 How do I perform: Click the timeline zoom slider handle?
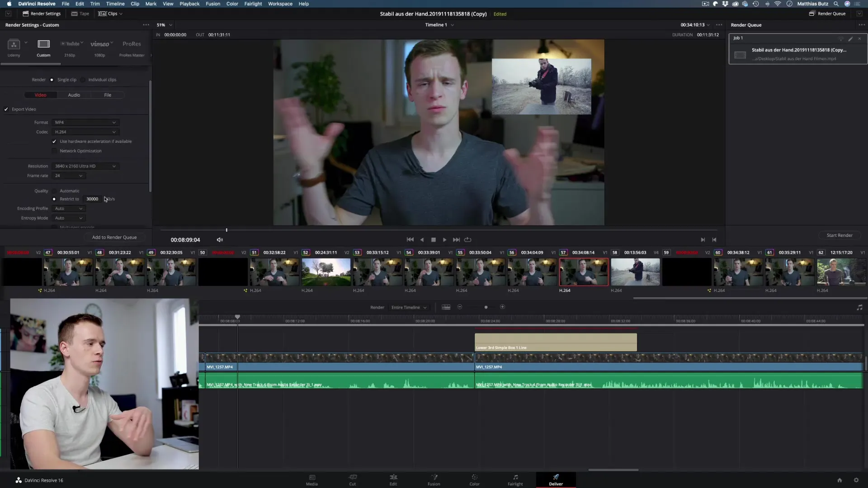click(486, 307)
